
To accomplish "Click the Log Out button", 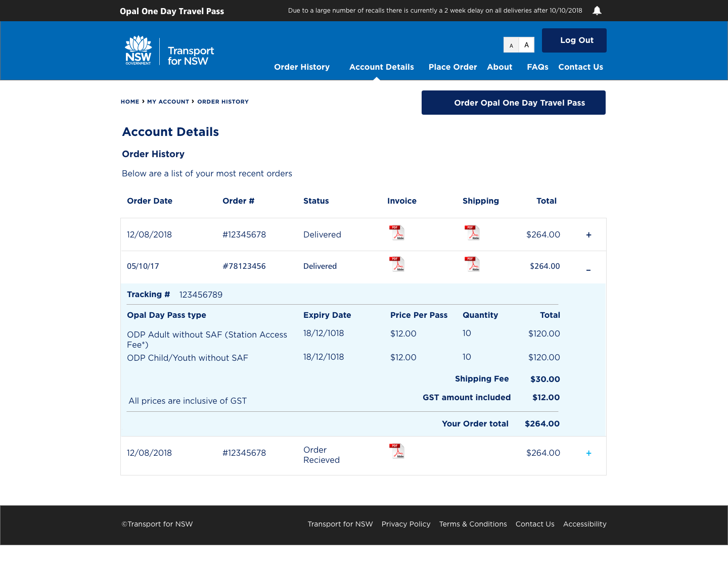I will coord(574,40).
